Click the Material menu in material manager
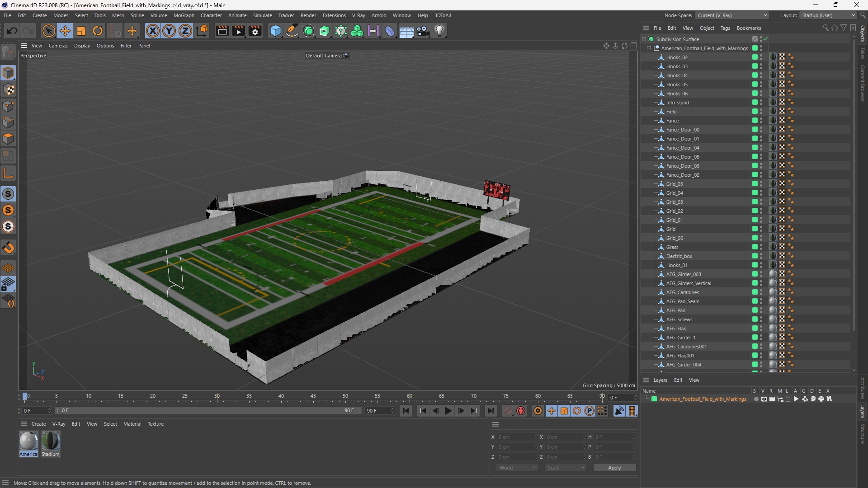Image resolution: width=868 pixels, height=488 pixels. 132,424
